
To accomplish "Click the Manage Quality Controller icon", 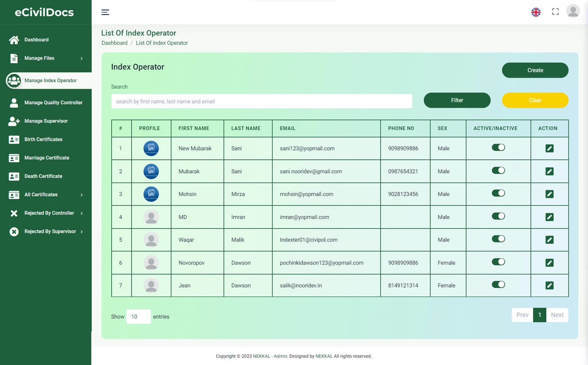I will pyautogui.click(x=14, y=102).
